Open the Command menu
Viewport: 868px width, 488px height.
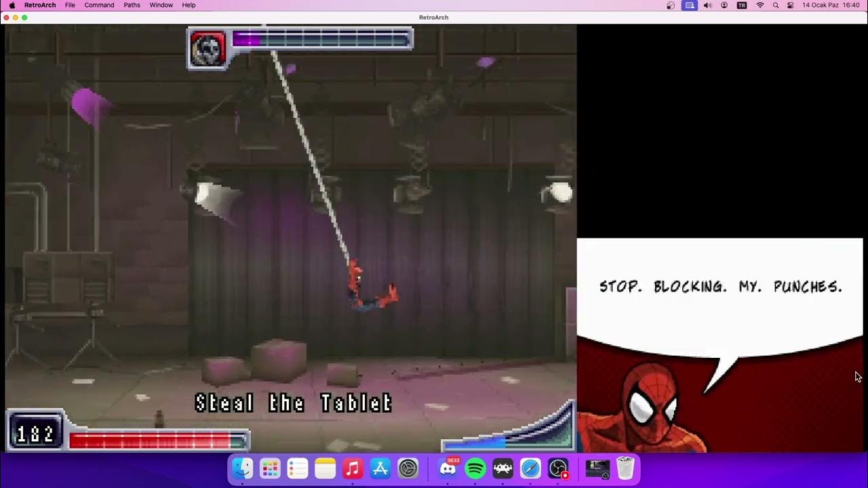(x=99, y=5)
